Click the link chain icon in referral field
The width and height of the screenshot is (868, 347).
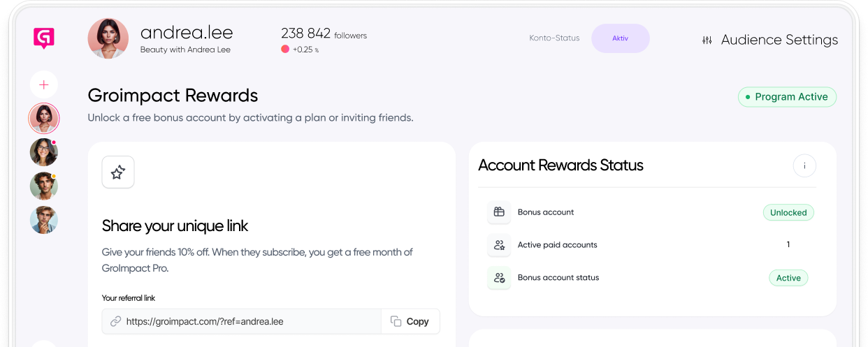[x=115, y=321]
